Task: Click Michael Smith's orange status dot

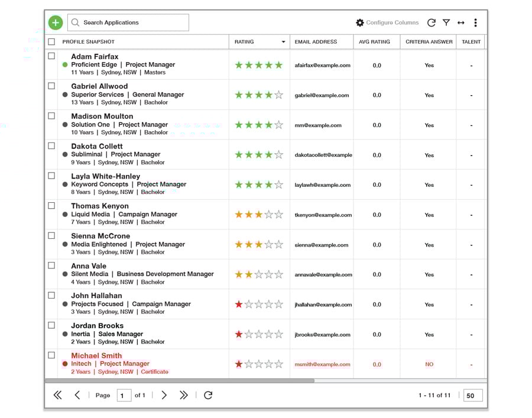Action: (x=65, y=364)
